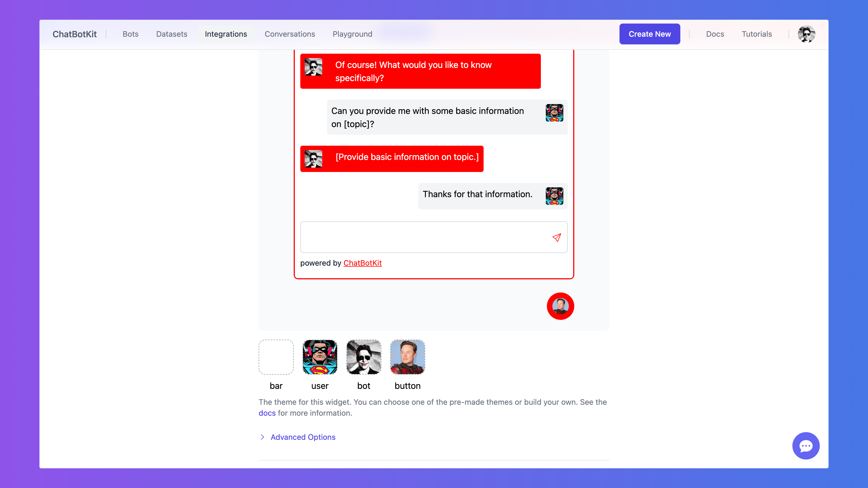Click the Advanced Options chevron arrow
Screen dimensions: 868x488
click(x=262, y=437)
